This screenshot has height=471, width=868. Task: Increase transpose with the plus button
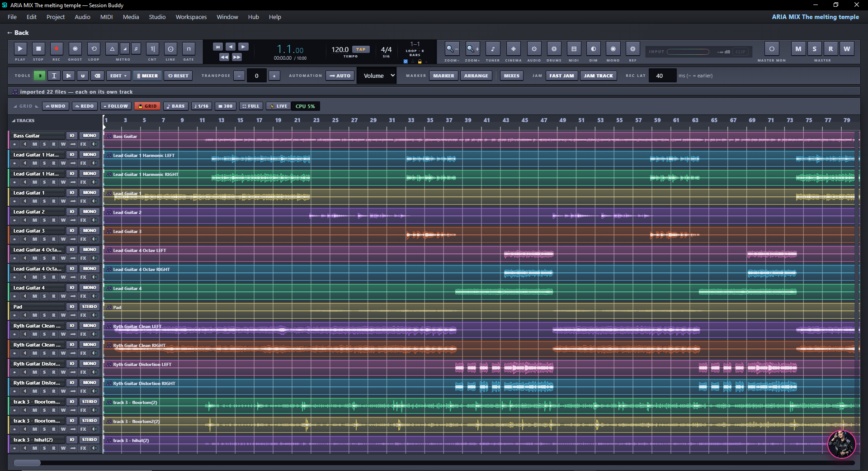pyautogui.click(x=274, y=76)
